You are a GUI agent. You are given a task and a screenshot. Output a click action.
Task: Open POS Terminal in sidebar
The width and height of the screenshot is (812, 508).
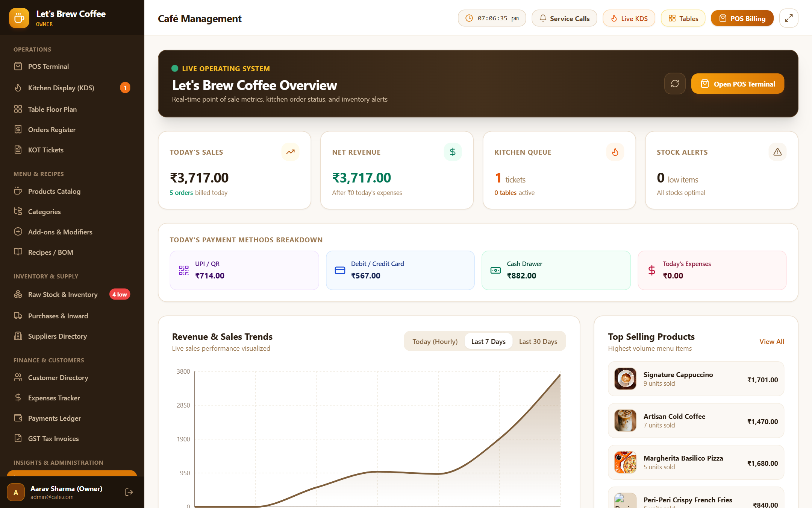pos(72,67)
